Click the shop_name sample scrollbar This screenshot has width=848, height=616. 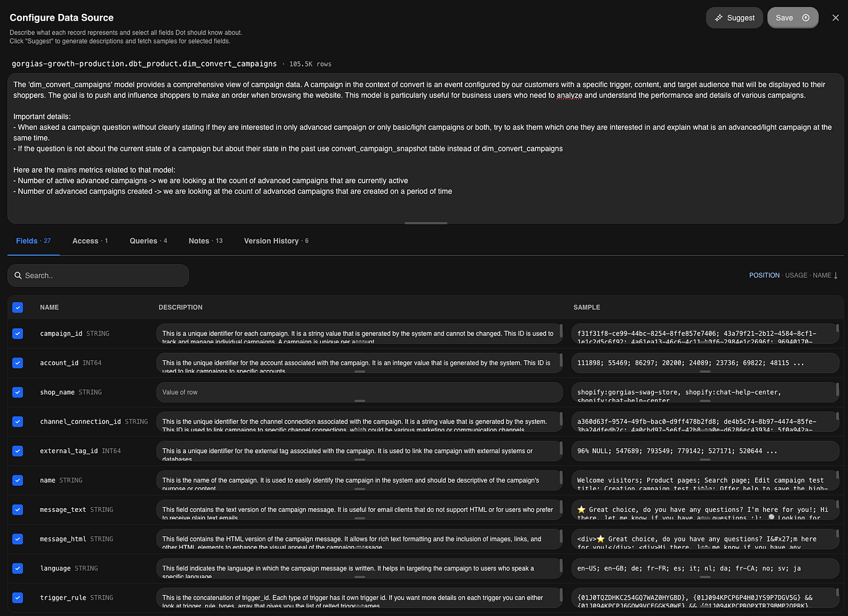pos(838,388)
